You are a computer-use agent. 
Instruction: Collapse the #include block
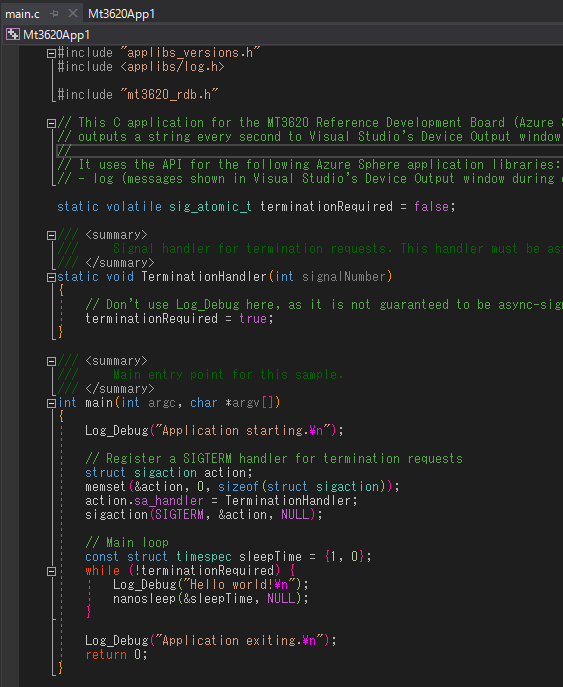(51, 53)
